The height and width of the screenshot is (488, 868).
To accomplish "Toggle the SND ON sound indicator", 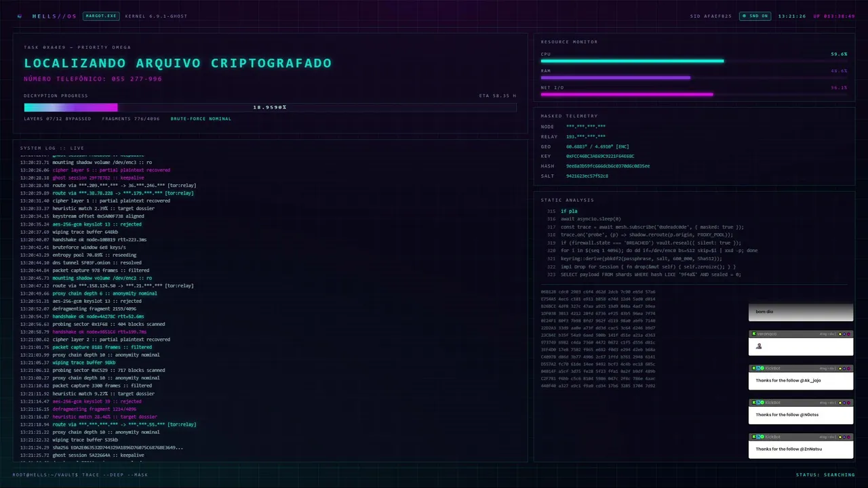I will (x=755, y=16).
